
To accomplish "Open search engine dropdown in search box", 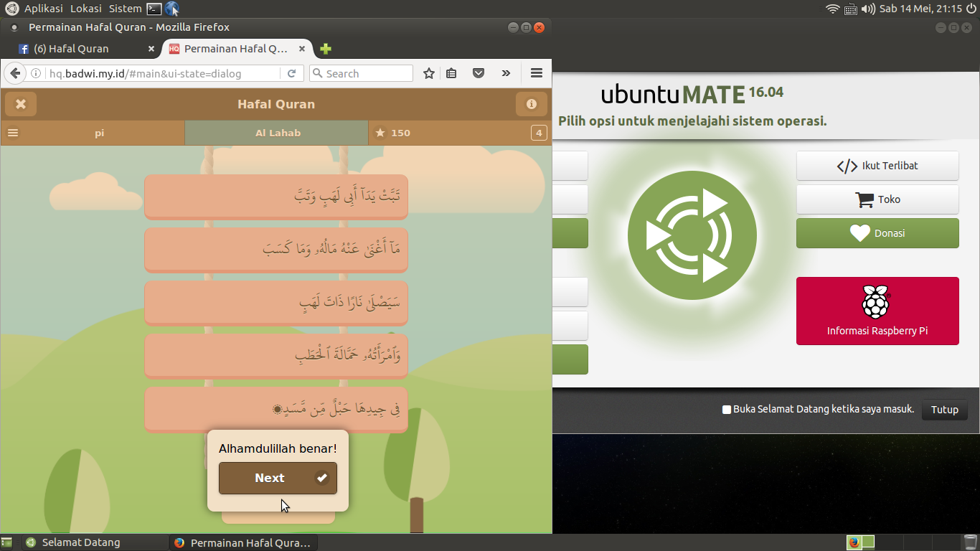I will coord(318,73).
